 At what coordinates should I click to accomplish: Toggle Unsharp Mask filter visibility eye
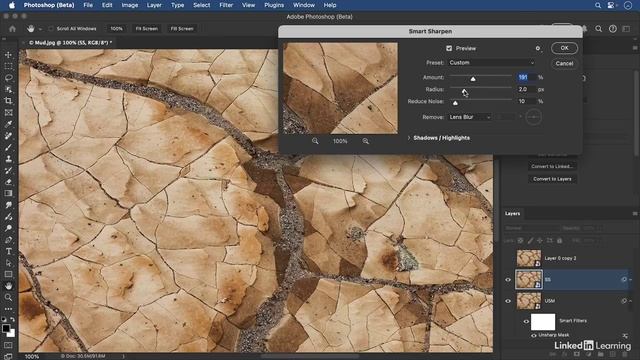pyautogui.click(x=533, y=335)
